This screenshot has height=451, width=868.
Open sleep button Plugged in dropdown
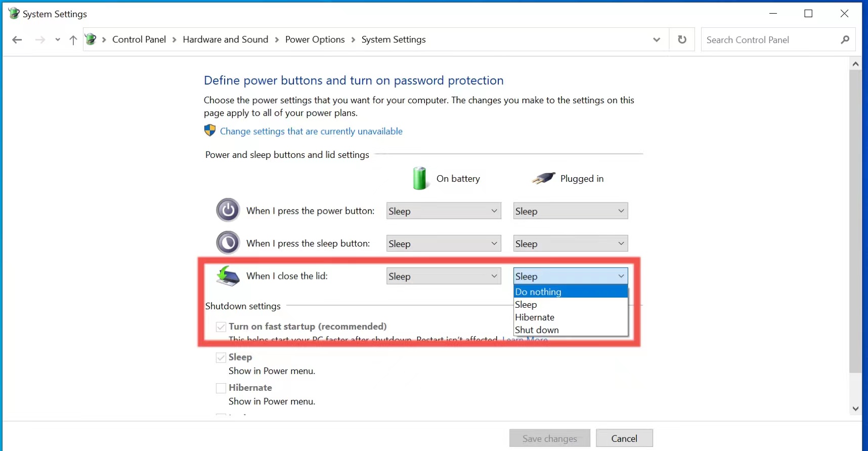click(570, 243)
